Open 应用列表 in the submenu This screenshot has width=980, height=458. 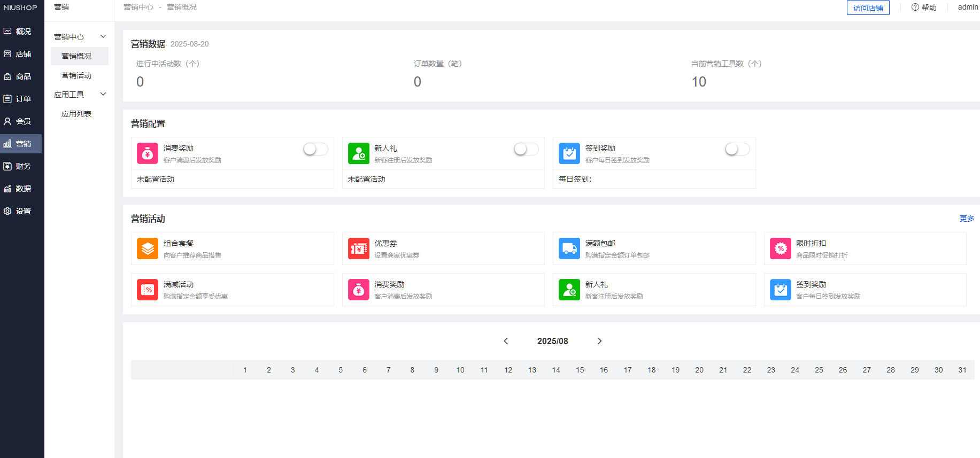[x=76, y=114]
